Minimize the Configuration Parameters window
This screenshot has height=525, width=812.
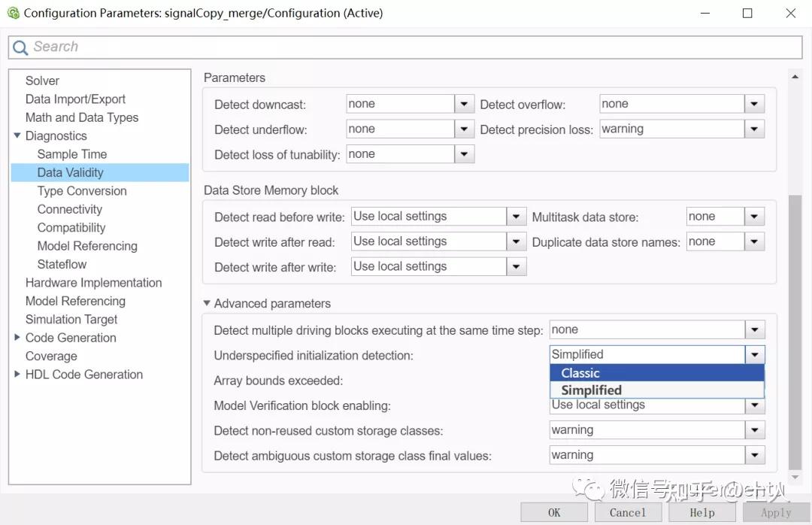(704, 13)
